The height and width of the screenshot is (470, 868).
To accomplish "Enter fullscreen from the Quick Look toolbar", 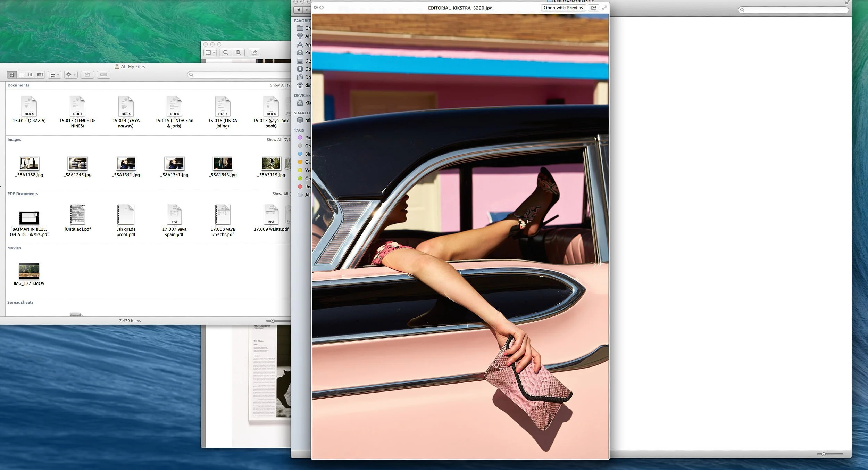I will click(604, 7).
